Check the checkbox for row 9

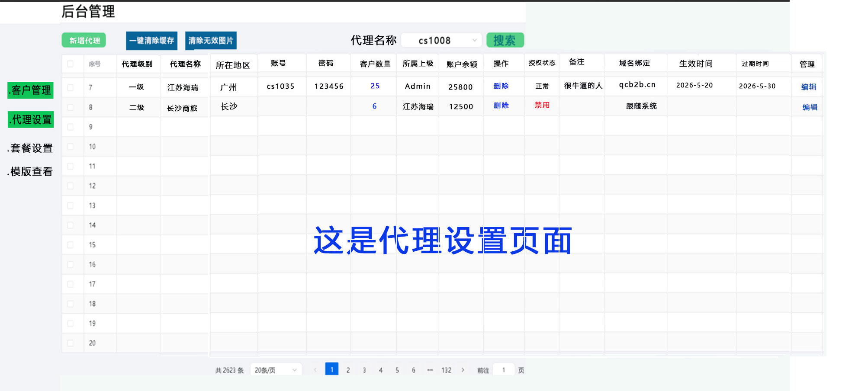(70, 127)
